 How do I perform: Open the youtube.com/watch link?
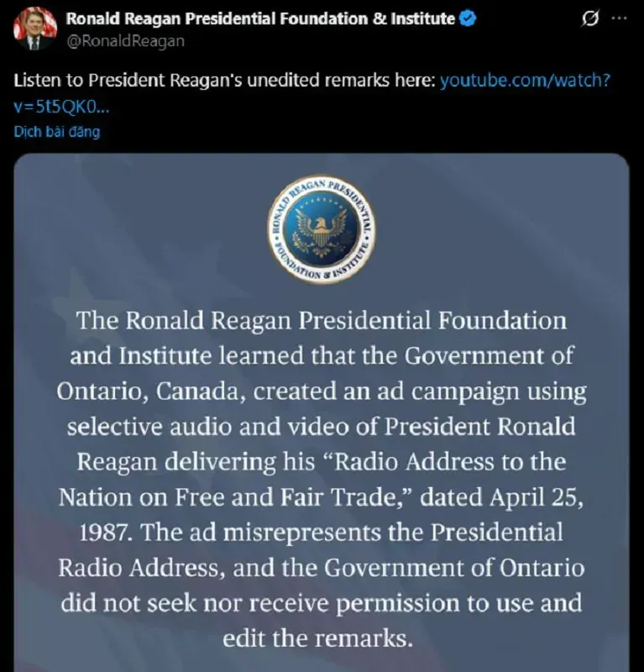point(524,81)
